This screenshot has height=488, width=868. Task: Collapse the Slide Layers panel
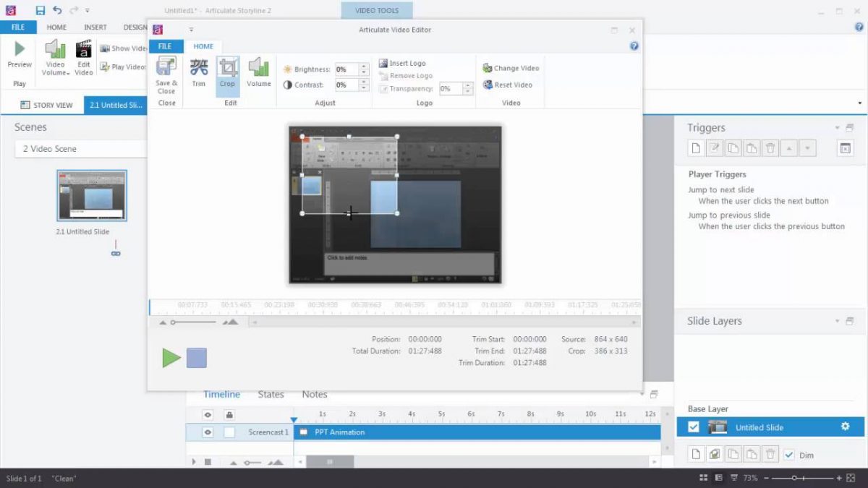click(x=837, y=321)
